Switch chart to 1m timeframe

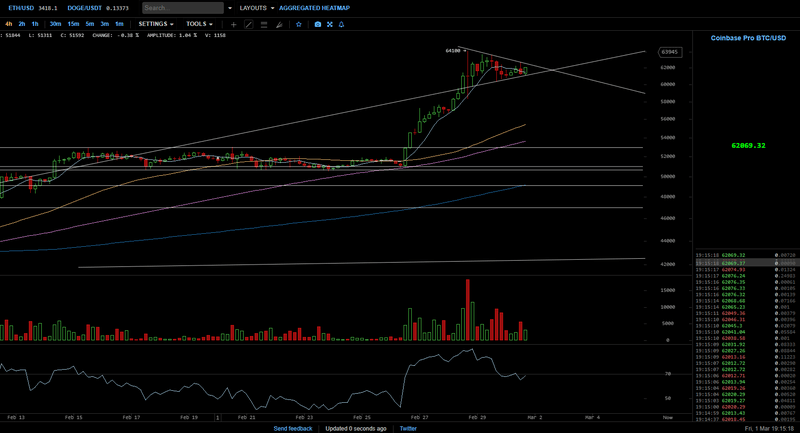119,24
